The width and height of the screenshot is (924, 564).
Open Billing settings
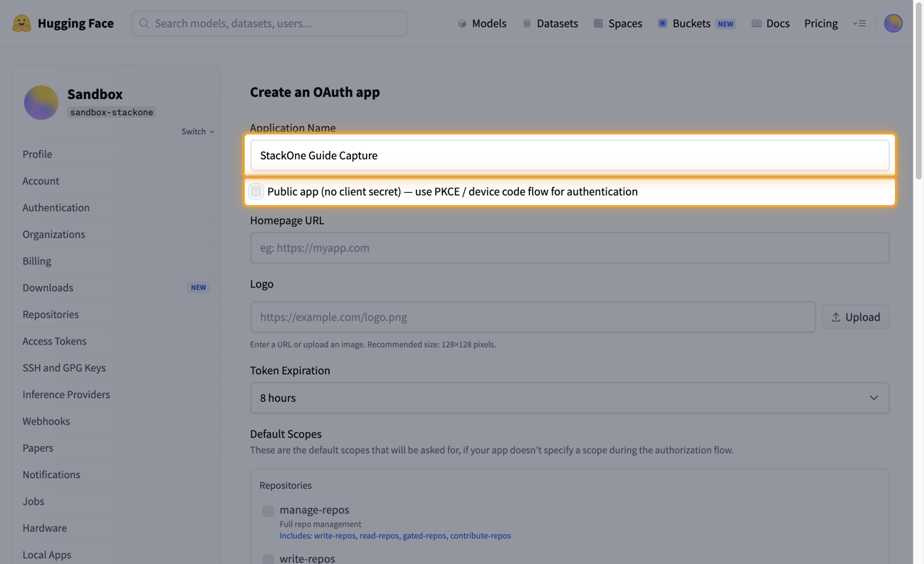116,261
